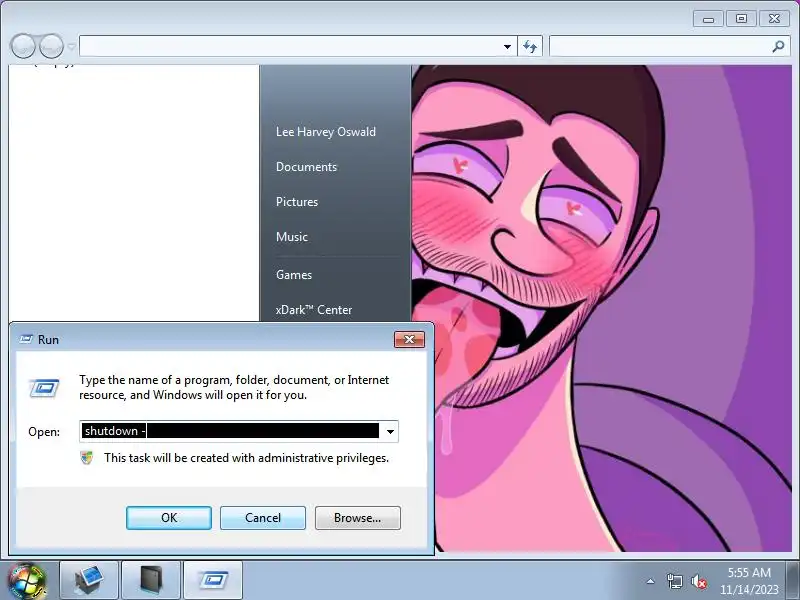Open Games from Start menu
This screenshot has height=600, width=800.
pos(294,274)
